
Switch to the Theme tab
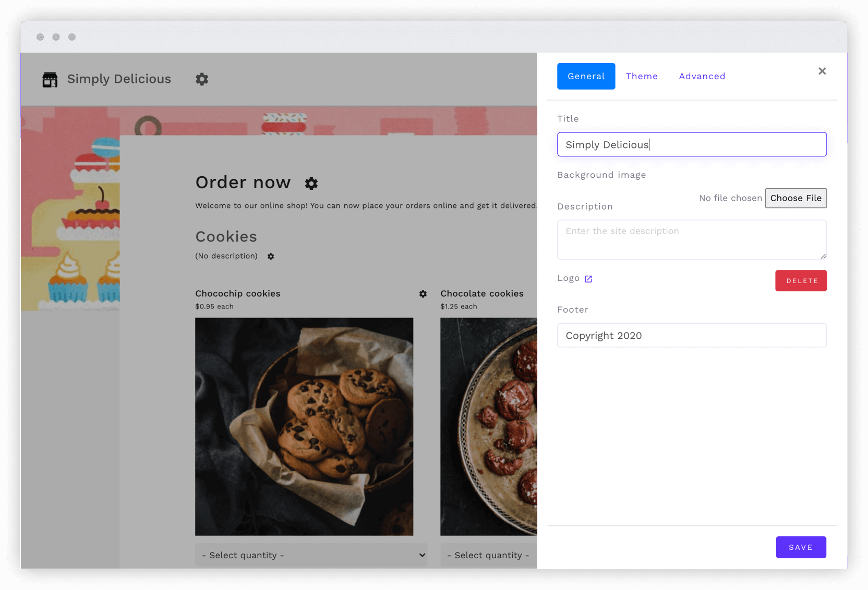point(642,76)
